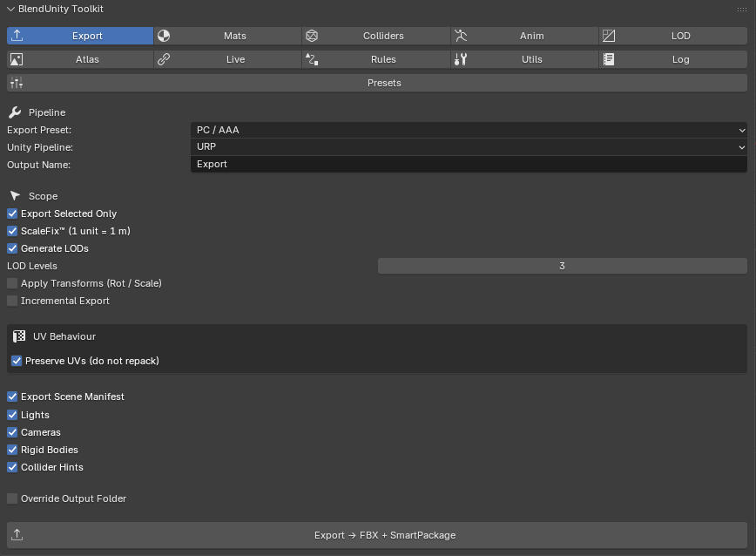Select the Export tab

pos(80,36)
